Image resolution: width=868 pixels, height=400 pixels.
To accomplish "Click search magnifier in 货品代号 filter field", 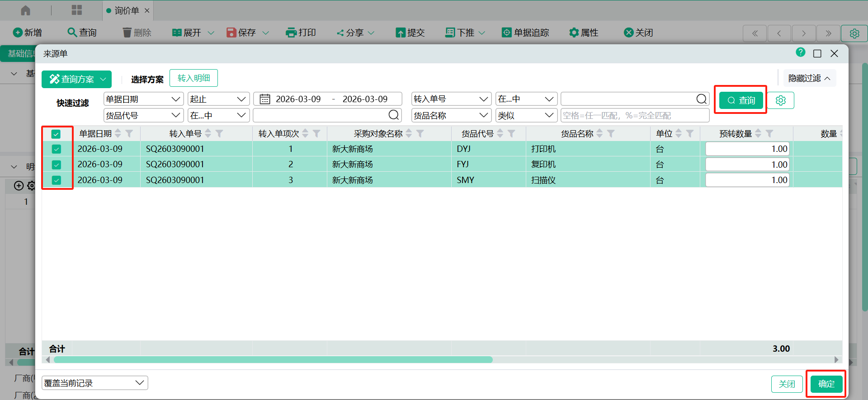I will pyautogui.click(x=394, y=115).
